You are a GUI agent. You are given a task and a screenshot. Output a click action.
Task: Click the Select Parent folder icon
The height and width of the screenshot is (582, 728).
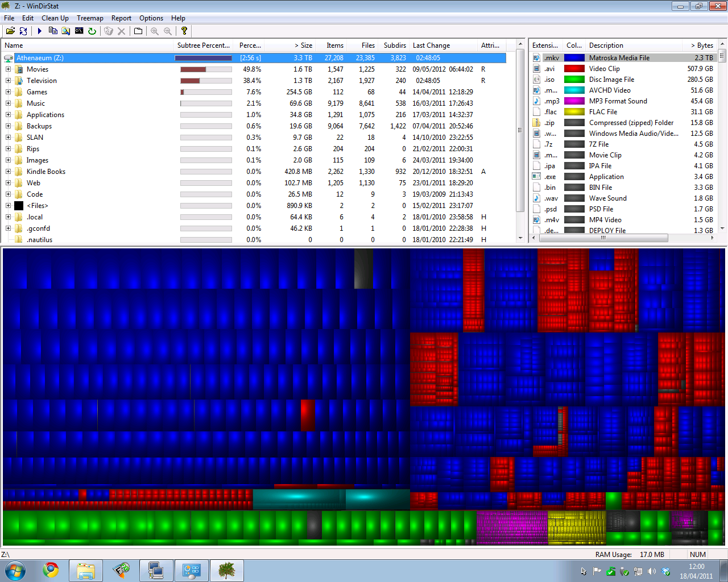click(138, 31)
